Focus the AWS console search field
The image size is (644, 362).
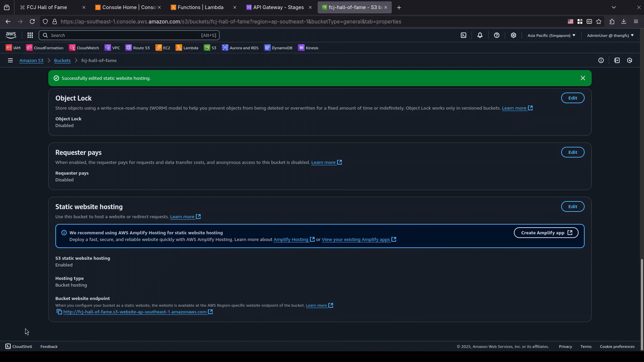tap(129, 35)
